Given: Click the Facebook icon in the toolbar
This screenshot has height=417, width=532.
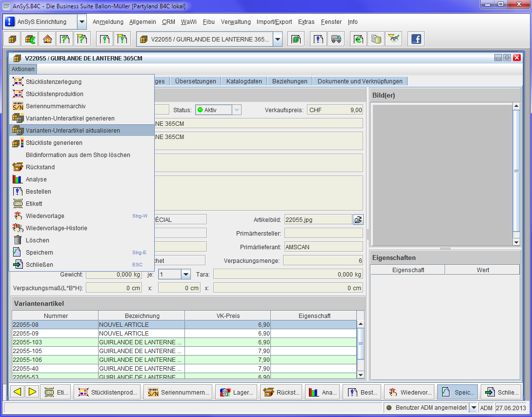Looking at the screenshot, I should 416,40.
